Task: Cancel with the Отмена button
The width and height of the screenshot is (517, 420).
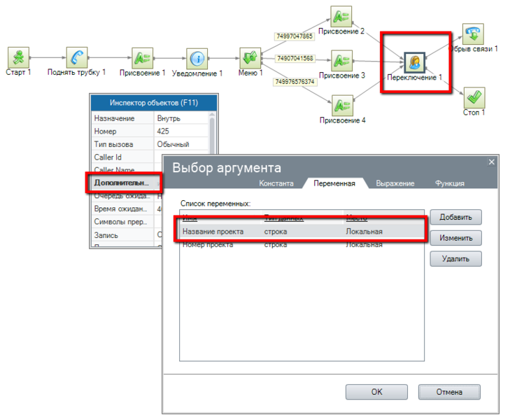Action: click(449, 392)
